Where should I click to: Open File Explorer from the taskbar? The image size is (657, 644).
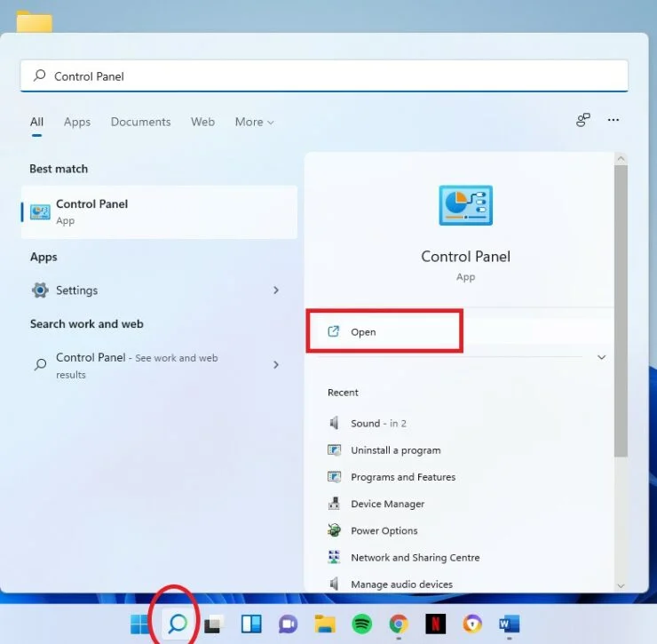[325, 624]
